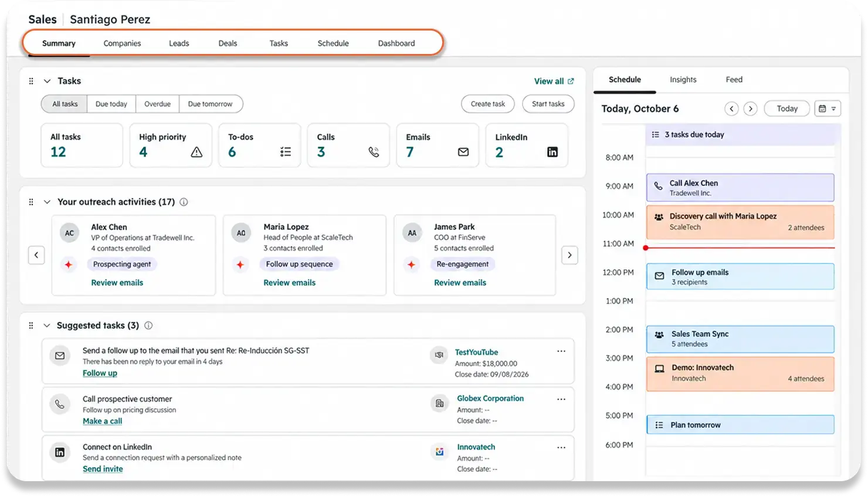868x497 pixels.
Task: Click the checklist icon in To-dos card
Action: click(286, 152)
